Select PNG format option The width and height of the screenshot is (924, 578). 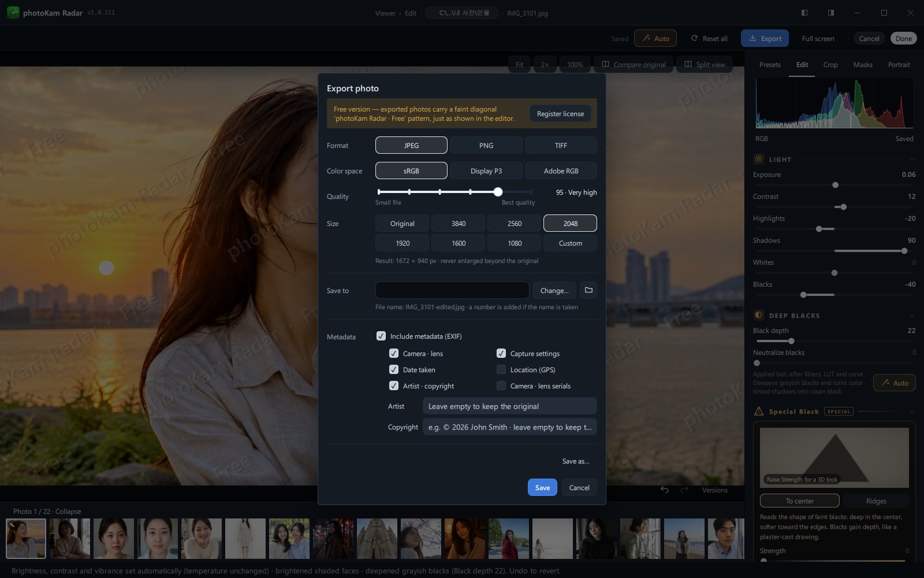(x=486, y=145)
